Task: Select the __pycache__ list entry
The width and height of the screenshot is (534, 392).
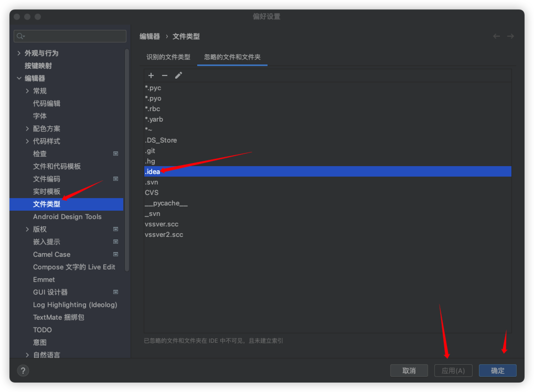Action: tap(166, 203)
